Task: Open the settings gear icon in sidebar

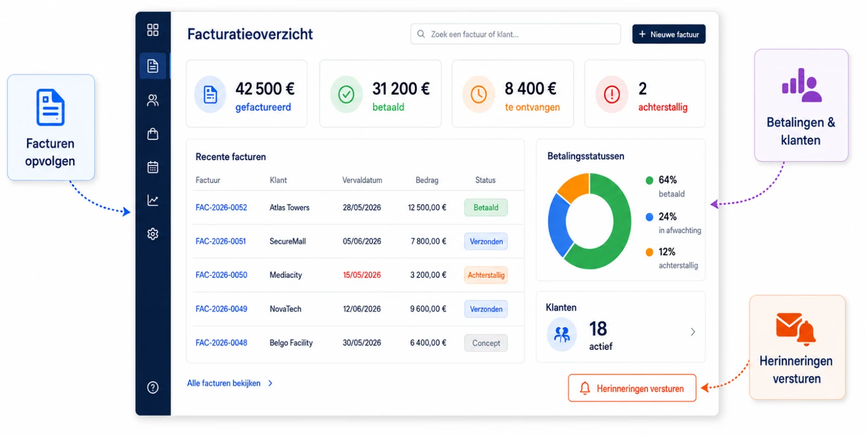Action: click(x=152, y=234)
